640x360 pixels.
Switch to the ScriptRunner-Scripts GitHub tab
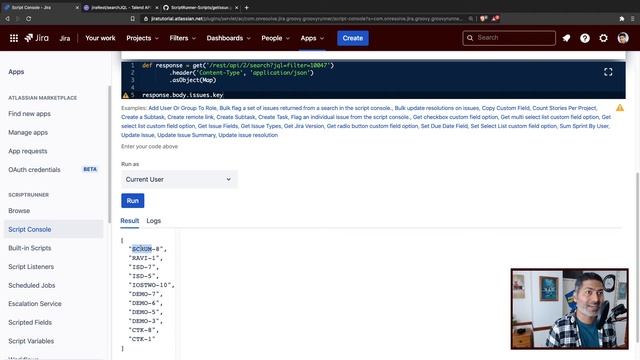pos(200,7)
